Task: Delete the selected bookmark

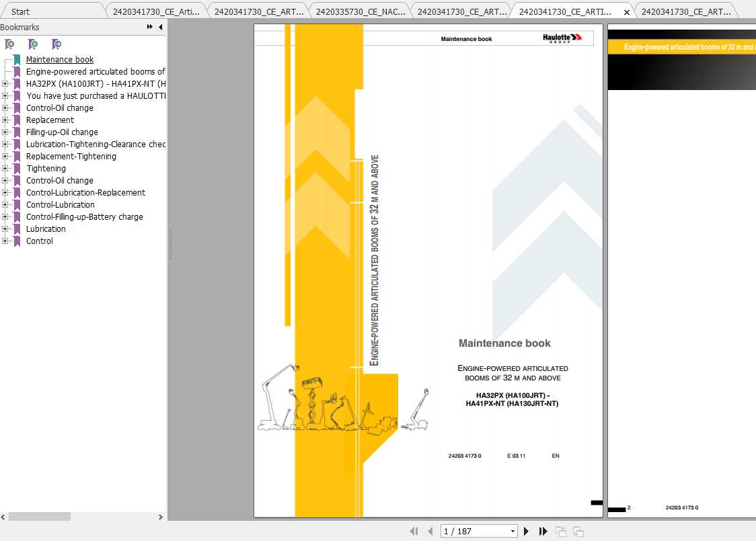Action: point(9,44)
